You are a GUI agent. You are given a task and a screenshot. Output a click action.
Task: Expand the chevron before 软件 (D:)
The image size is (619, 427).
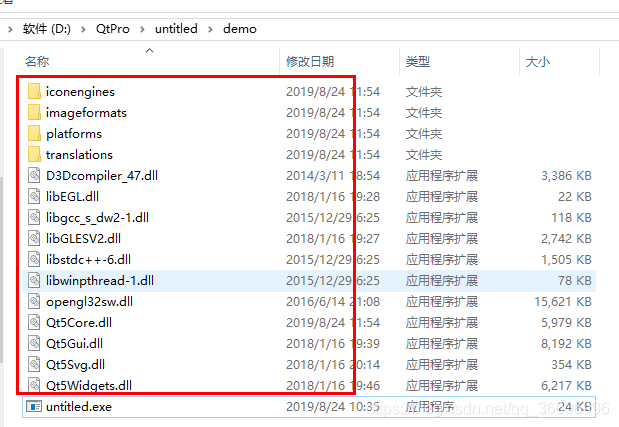(10, 29)
